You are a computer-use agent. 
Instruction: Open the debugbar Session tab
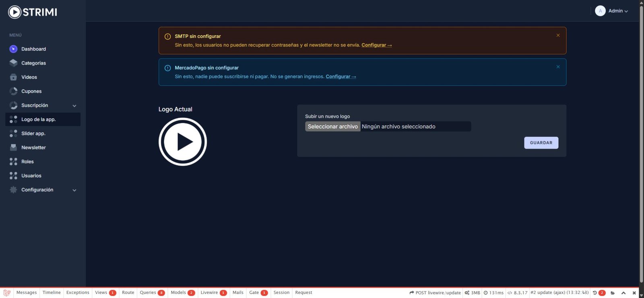[x=281, y=293]
